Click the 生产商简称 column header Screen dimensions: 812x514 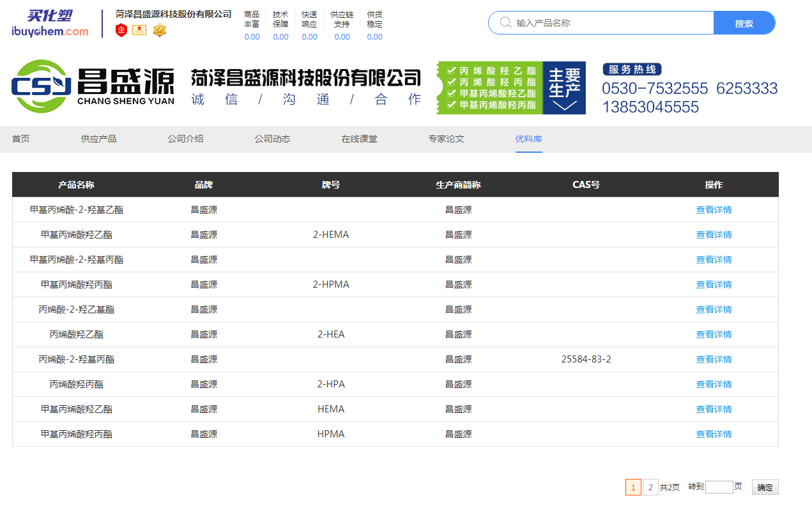pos(459,185)
